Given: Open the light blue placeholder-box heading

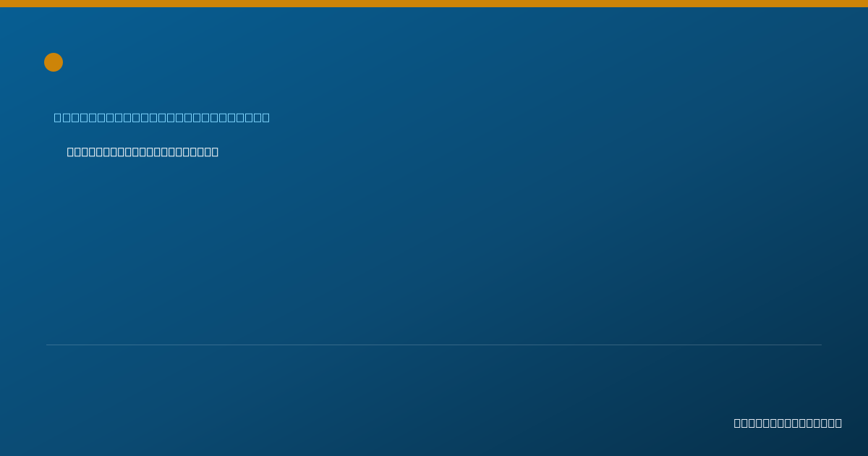Looking at the screenshot, I should coord(162,117).
